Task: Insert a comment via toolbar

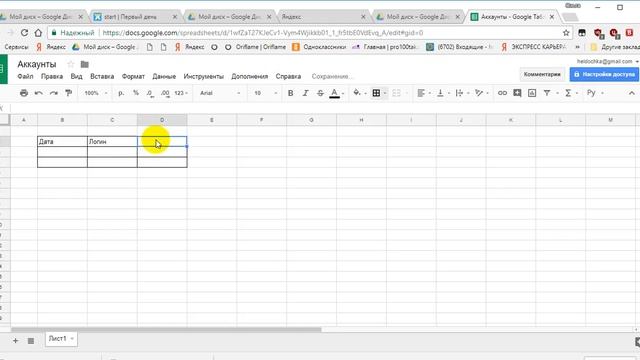Action: coord(517,93)
